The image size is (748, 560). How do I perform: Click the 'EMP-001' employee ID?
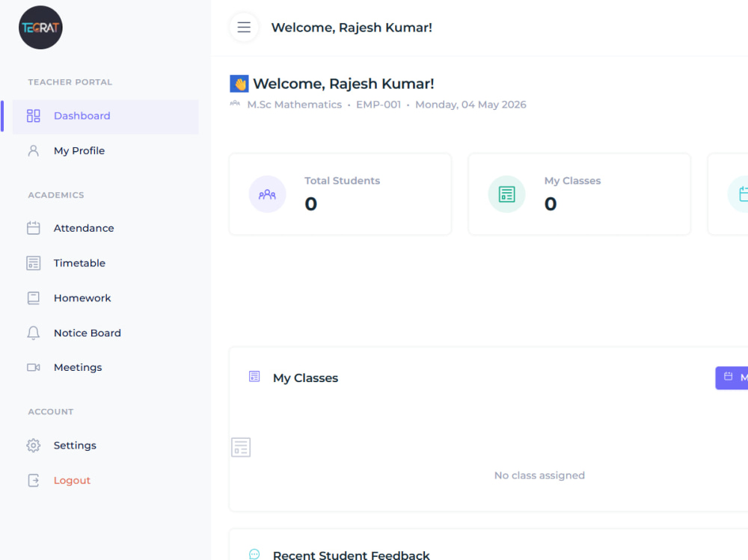pos(378,105)
